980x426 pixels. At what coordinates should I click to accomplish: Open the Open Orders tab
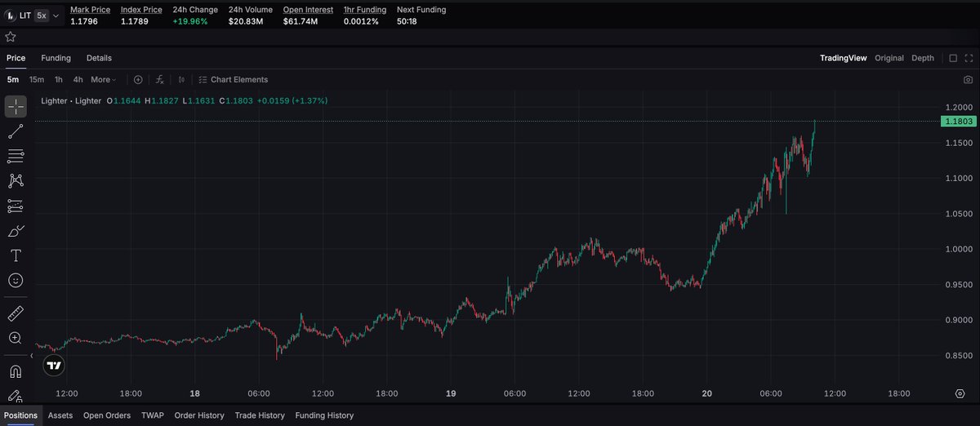(107, 415)
